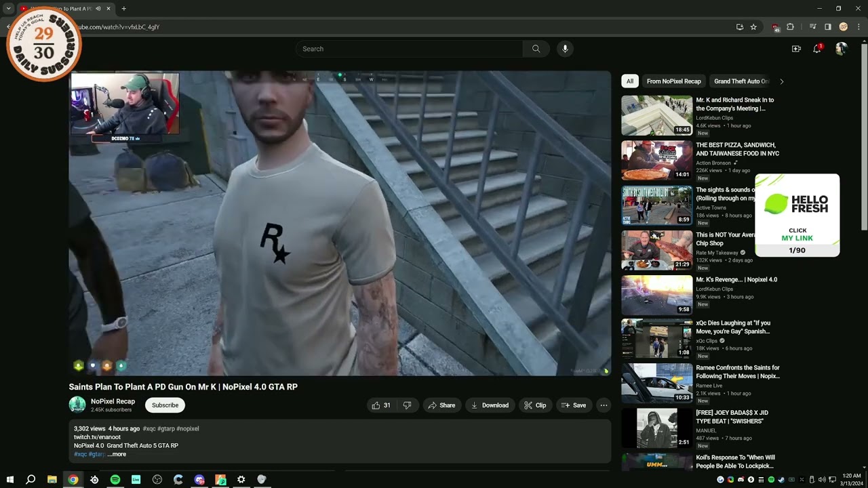
Task: Save video to a playlist
Action: click(573, 405)
